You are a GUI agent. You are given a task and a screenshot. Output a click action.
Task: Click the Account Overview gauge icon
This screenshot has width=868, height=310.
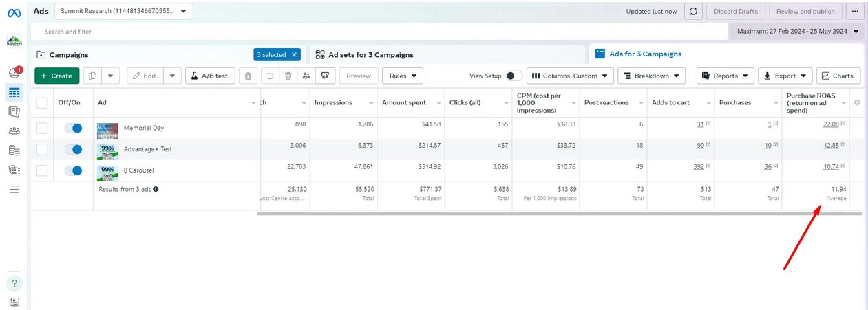pos(14,73)
